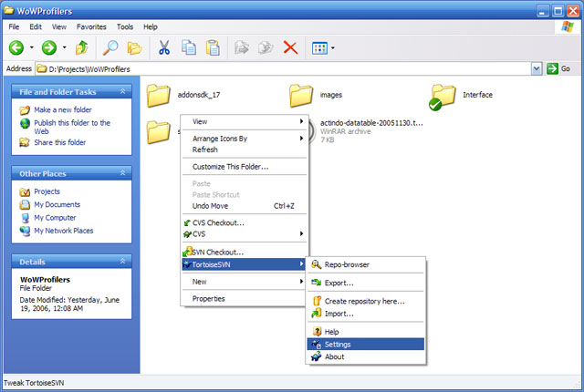Open the View menu in menu bar
Image resolution: width=584 pixels, height=392 pixels.
point(58,26)
